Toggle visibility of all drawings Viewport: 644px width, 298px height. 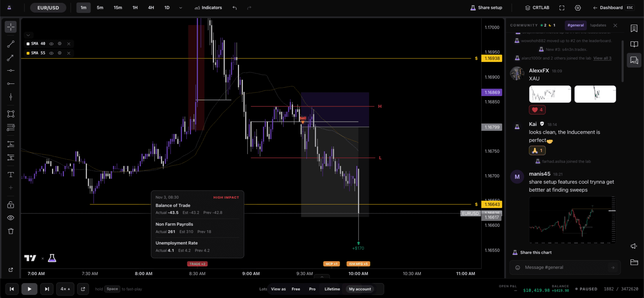[11, 218]
